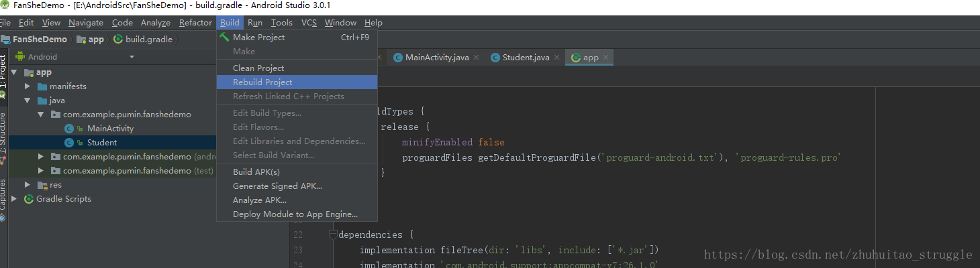This screenshot has width=980, height=268.
Task: Choose Make Project from the menu
Action: point(297,38)
